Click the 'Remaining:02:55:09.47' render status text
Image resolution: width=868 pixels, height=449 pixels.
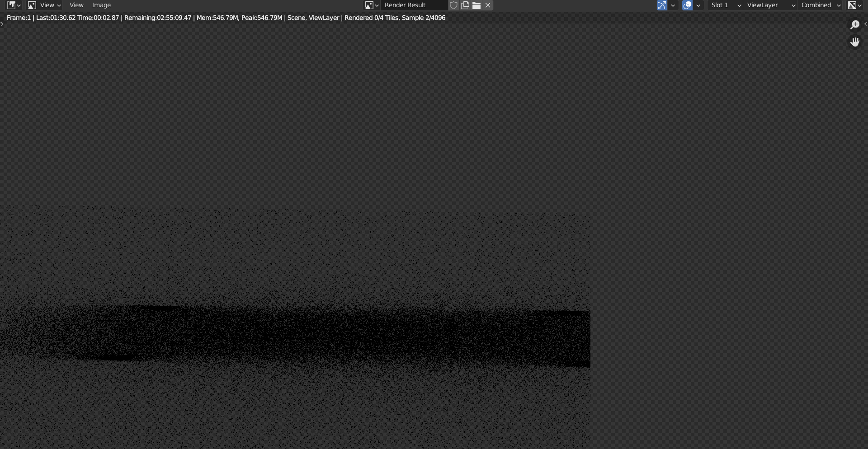[x=158, y=18]
